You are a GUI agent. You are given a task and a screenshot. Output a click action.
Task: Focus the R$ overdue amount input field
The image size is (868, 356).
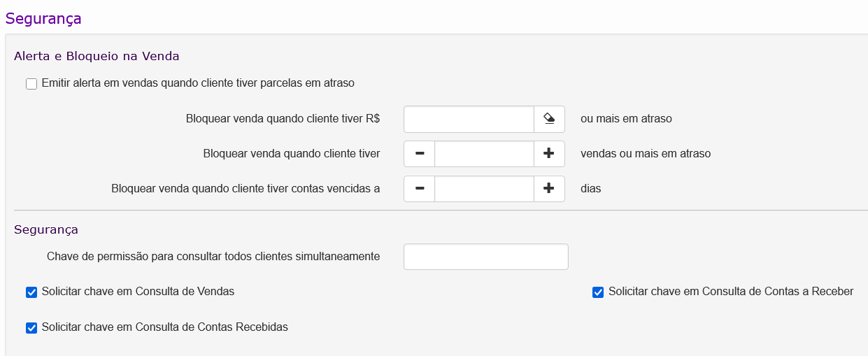469,119
